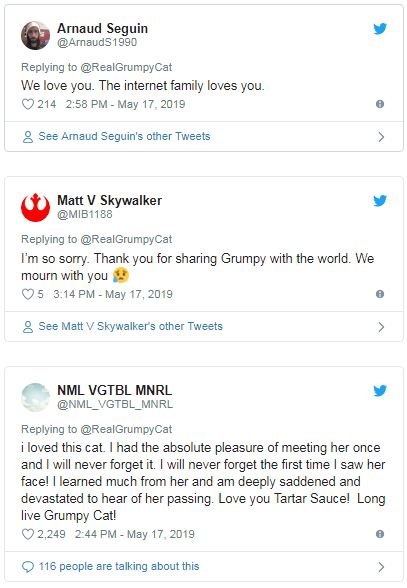Like the NML VGTBL MNRL tweet with the heart
The image size is (407, 588).
pos(28,534)
